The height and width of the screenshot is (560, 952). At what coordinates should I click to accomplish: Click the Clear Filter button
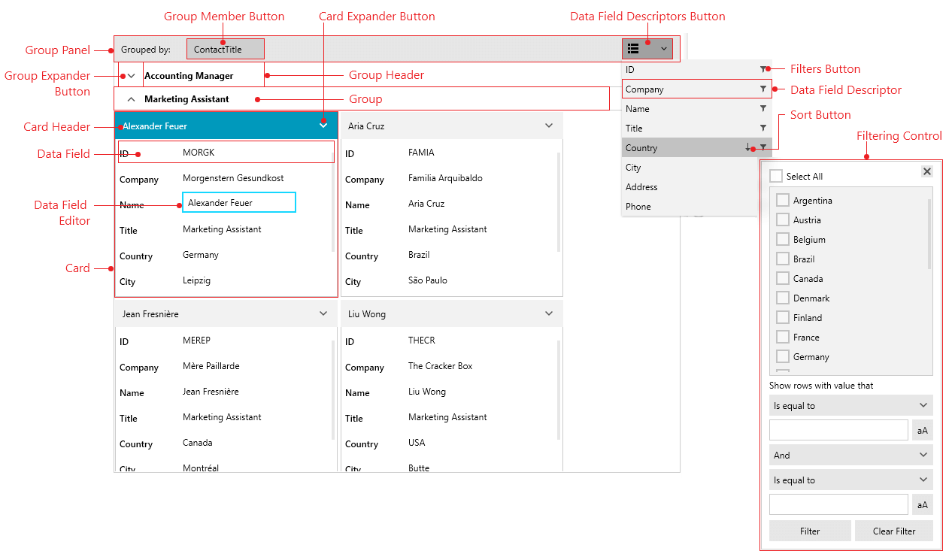(894, 531)
